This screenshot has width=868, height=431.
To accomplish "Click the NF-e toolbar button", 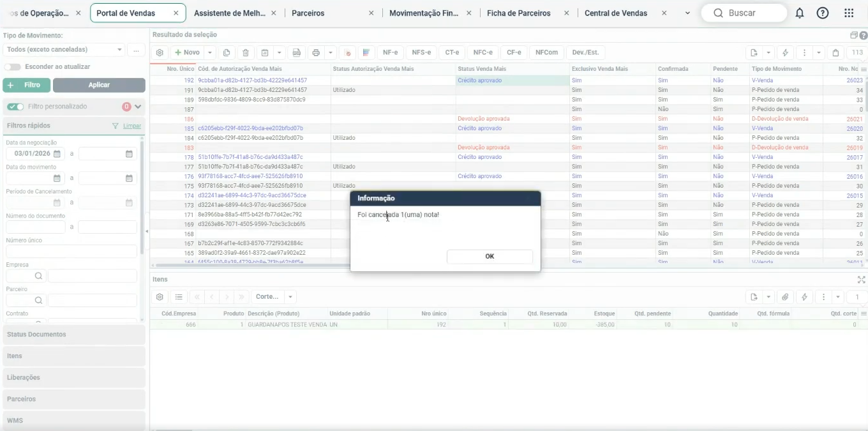I will coord(391,52).
